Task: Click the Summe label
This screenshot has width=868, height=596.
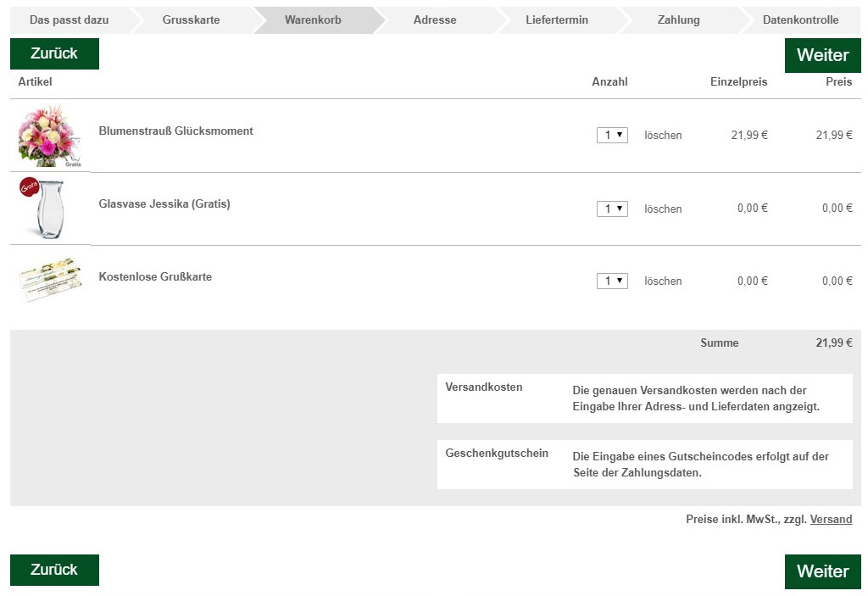Action: click(x=719, y=343)
